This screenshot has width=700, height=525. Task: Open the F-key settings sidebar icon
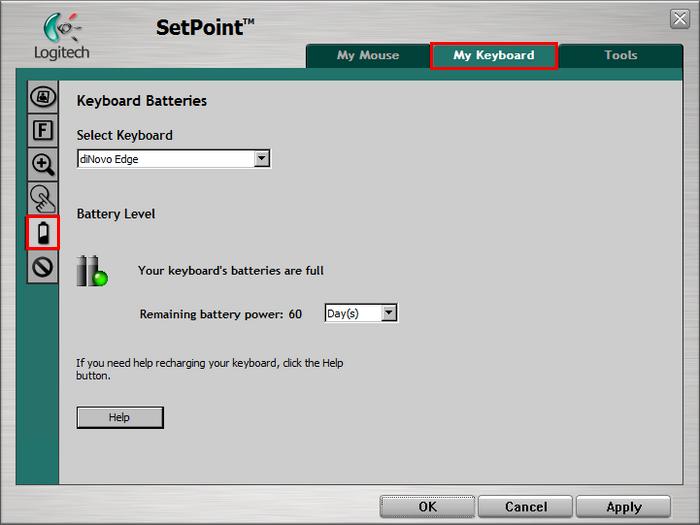tap(43, 130)
